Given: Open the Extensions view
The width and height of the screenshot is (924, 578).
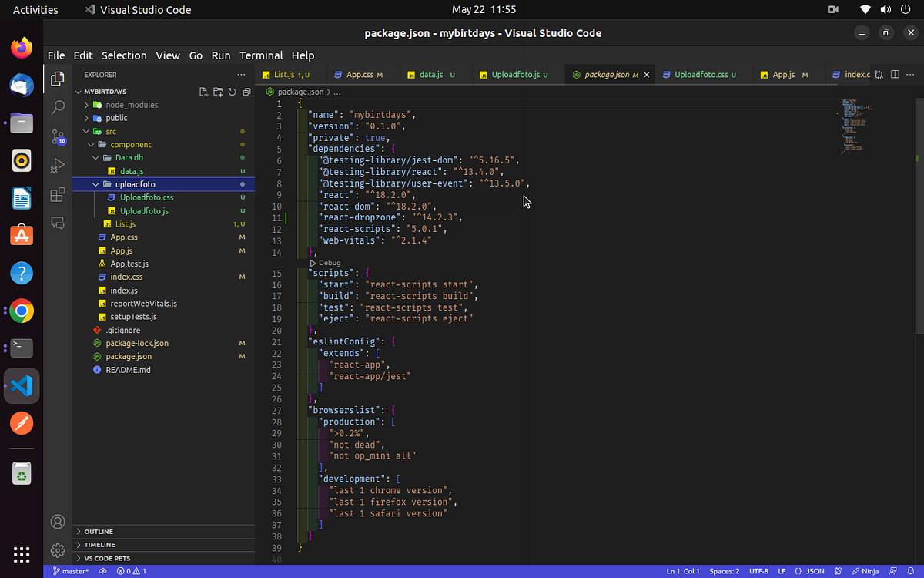Looking at the screenshot, I should pos(58,194).
